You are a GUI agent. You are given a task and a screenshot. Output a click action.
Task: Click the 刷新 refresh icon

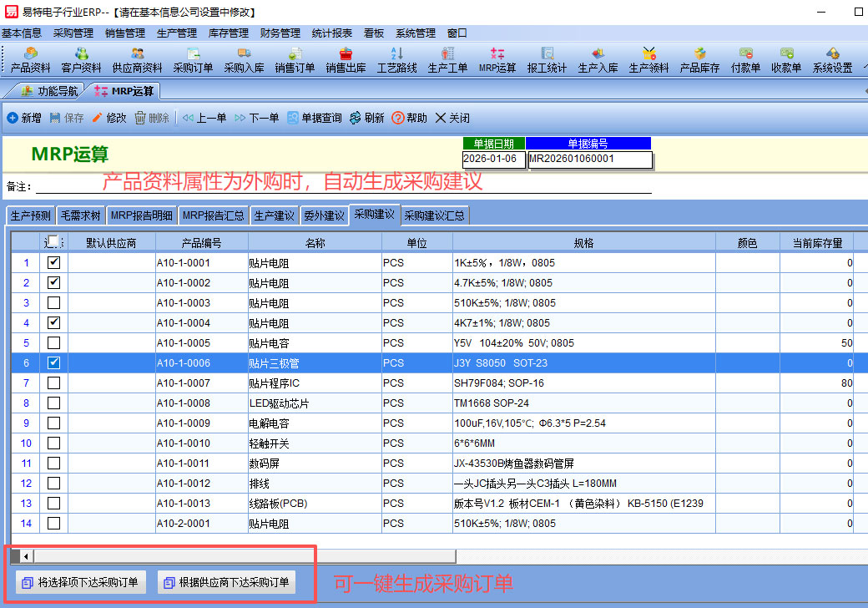point(366,119)
